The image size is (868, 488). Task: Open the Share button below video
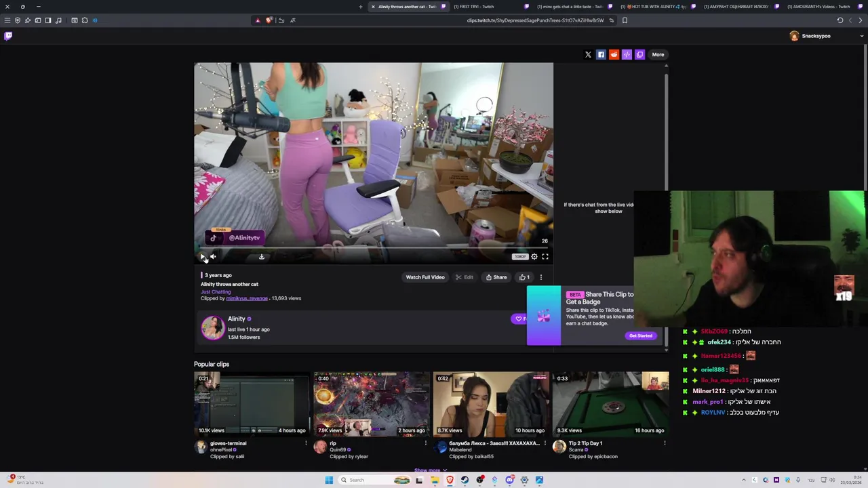point(496,277)
